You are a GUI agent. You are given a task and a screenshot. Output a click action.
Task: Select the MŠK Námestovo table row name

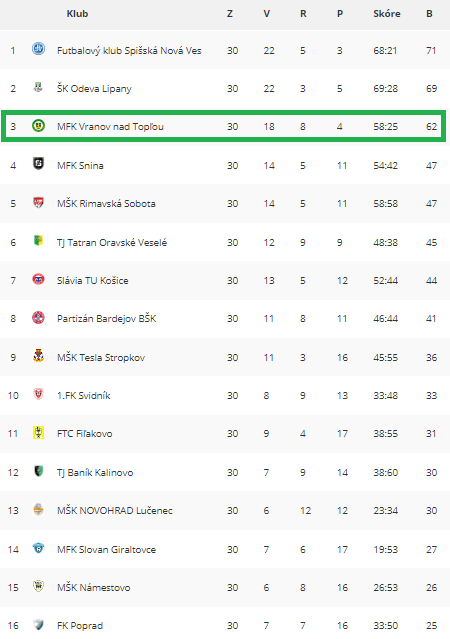[93, 588]
